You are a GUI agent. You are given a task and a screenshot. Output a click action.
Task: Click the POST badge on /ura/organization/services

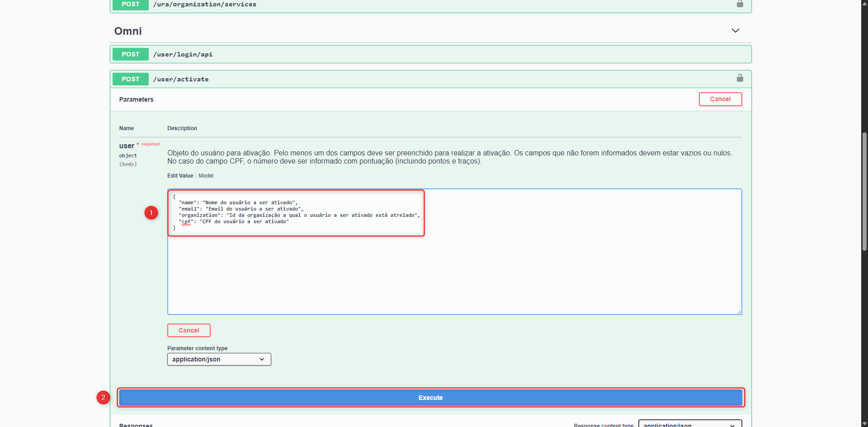coord(130,4)
